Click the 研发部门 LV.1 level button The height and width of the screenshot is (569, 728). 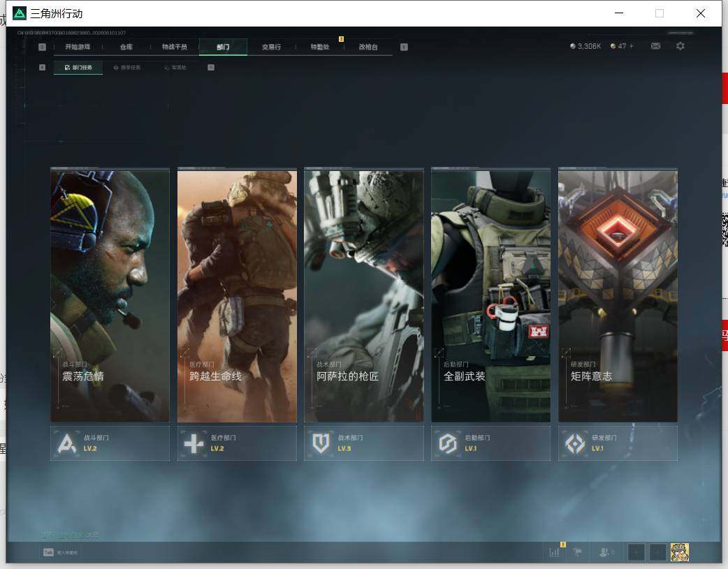pyautogui.click(x=618, y=443)
